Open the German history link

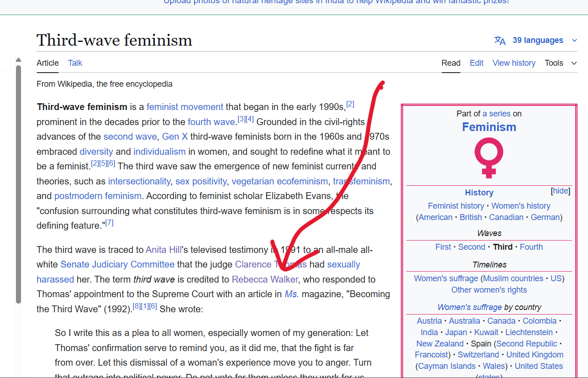pyautogui.click(x=545, y=217)
